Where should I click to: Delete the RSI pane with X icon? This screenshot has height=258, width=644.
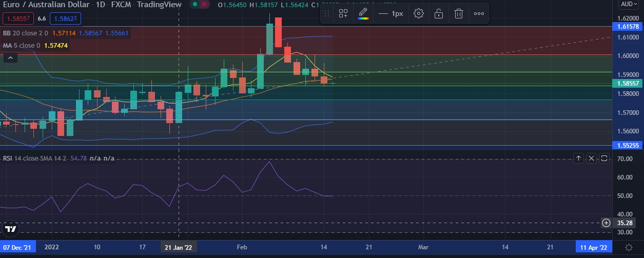[591, 158]
